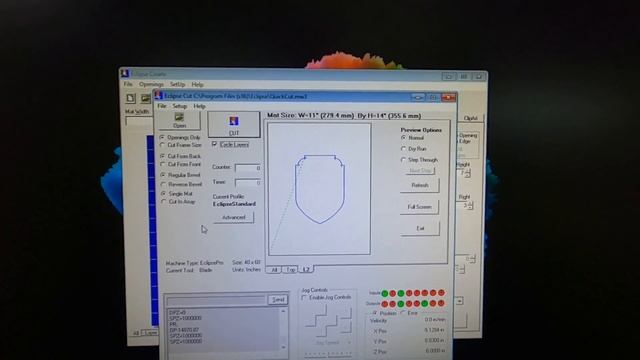The image size is (640, 360).
Task: Switch to the L2 layer tab
Action: tap(307, 269)
